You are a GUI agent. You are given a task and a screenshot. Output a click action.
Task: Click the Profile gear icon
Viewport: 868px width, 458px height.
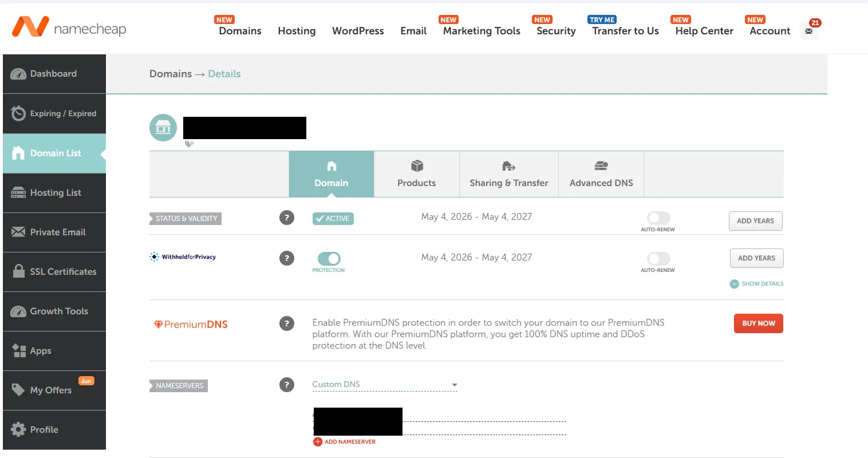coord(18,429)
